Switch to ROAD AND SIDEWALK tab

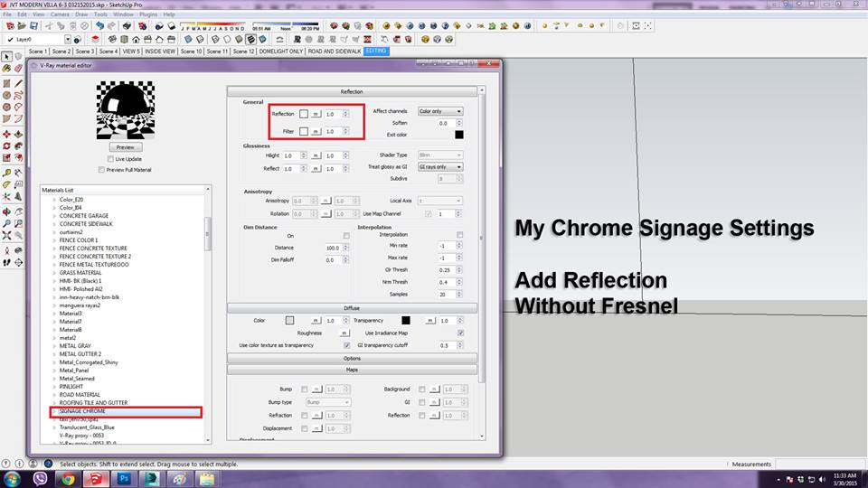(x=335, y=51)
